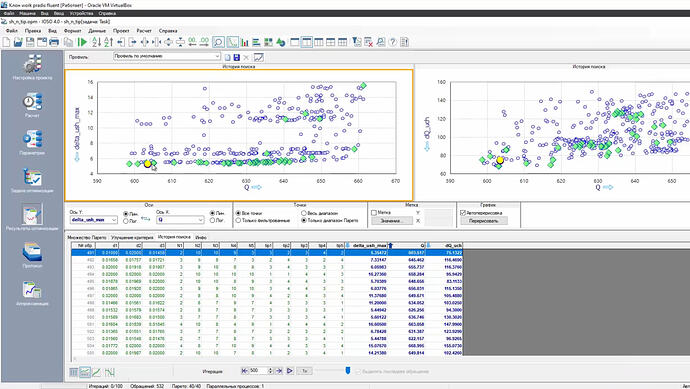Image resolution: width=690 pixels, height=389 pixels.
Task: Click the magnifier zoom toolbar icon
Action: [218, 42]
